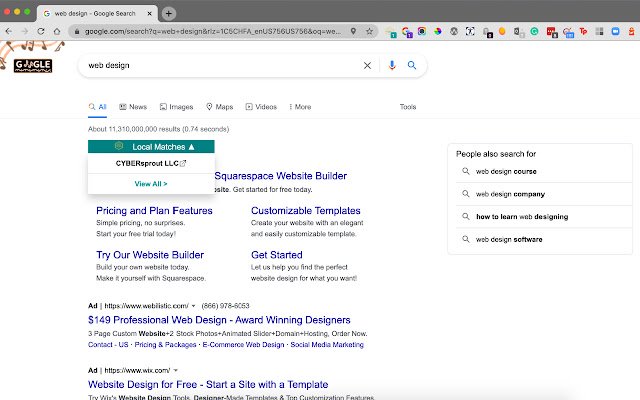This screenshot has height=400, width=640.
Task: Open the Contact - US sitelink
Action: [108, 344]
